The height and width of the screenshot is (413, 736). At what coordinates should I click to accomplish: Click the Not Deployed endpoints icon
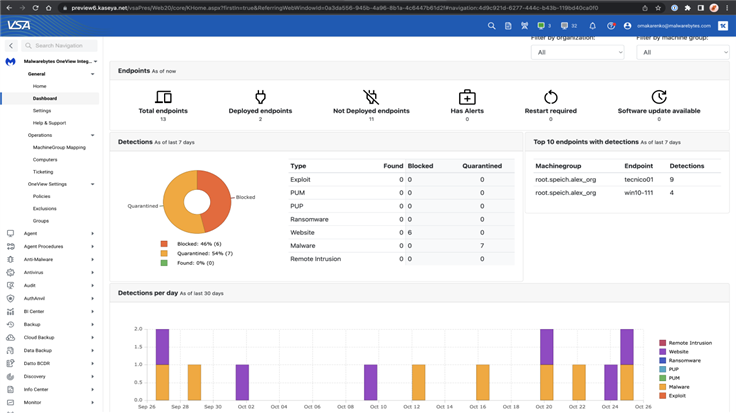(371, 97)
